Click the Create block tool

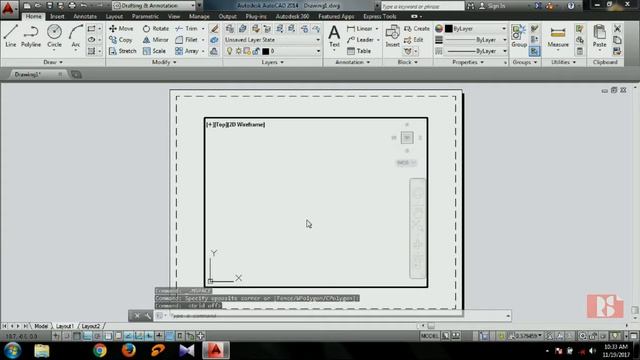point(417,29)
